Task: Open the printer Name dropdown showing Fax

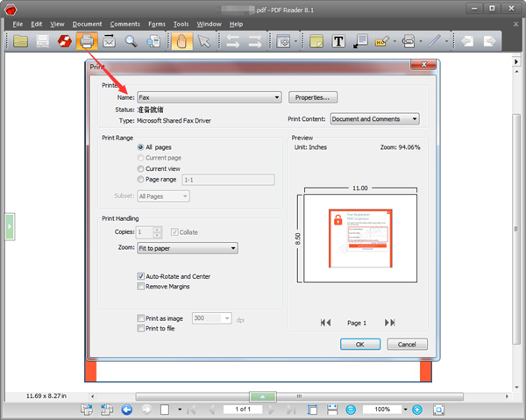Action: [210, 97]
